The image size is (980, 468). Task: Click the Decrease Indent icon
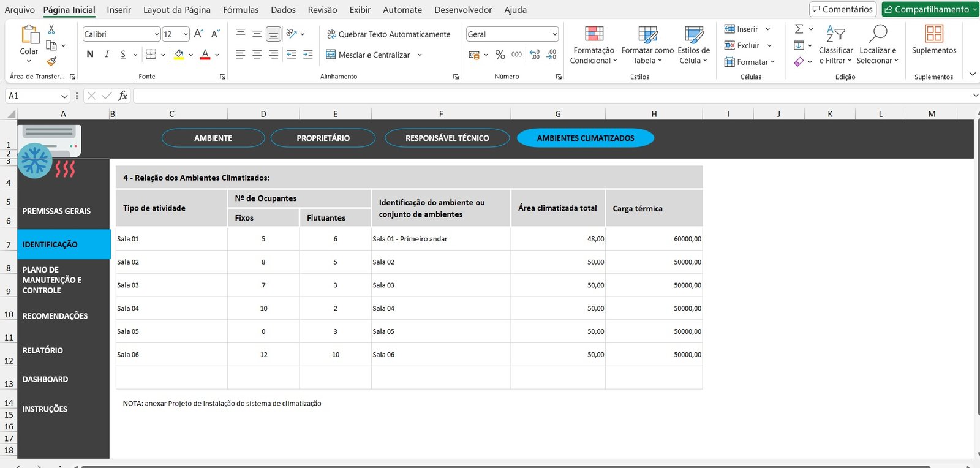[x=292, y=55]
